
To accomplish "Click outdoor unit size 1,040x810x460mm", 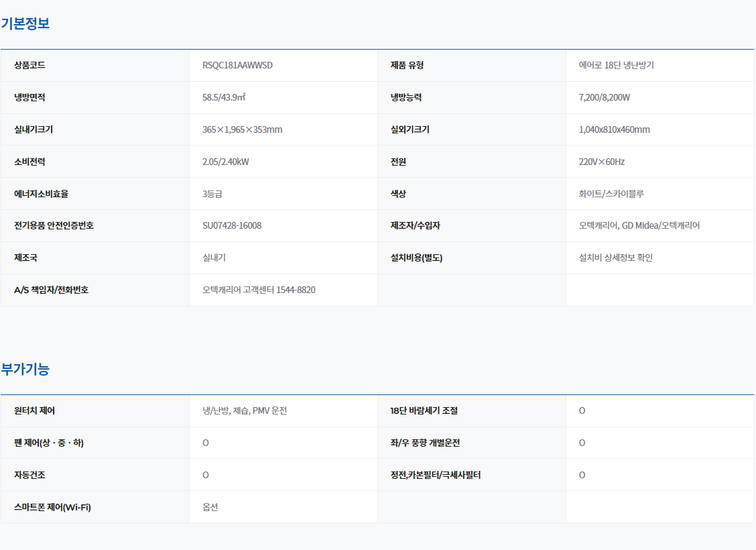I will click(x=614, y=129).
